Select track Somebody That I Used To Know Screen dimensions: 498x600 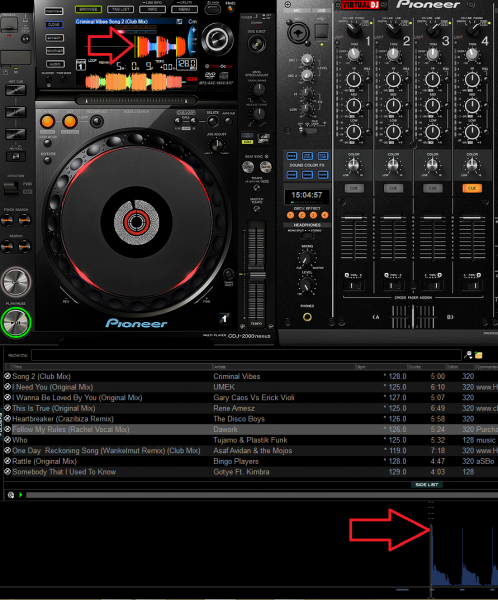pyautogui.click(x=251, y=472)
